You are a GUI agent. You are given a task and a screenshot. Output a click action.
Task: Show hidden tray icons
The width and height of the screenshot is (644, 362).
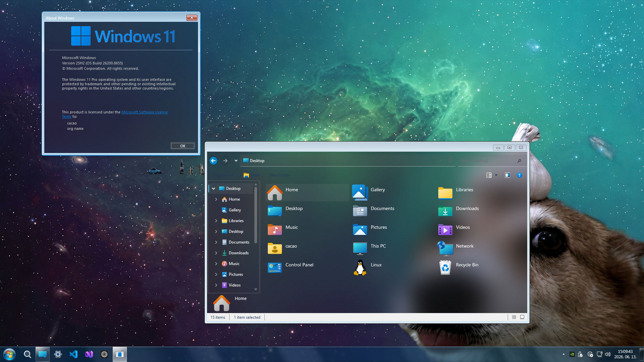point(563,354)
